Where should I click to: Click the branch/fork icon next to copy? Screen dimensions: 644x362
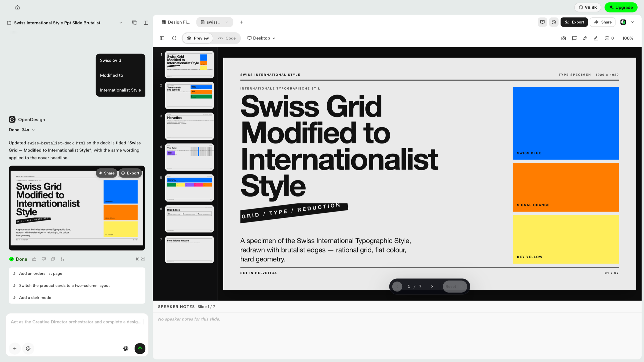tap(63, 259)
